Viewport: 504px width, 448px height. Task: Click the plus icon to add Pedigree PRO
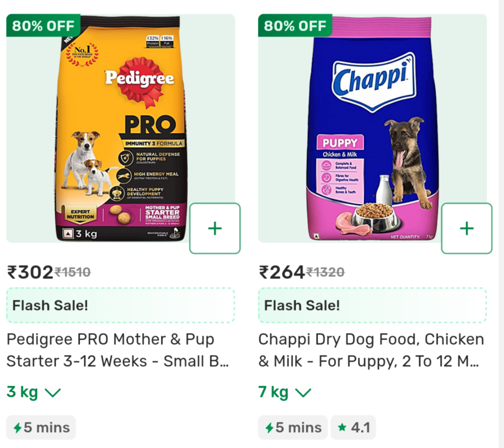[214, 228]
